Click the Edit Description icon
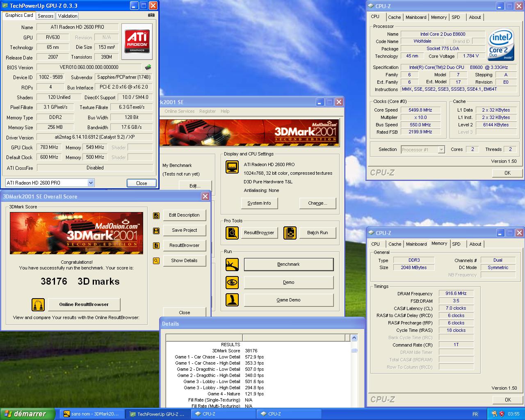The height and width of the screenshot is (420, 525). (156, 215)
